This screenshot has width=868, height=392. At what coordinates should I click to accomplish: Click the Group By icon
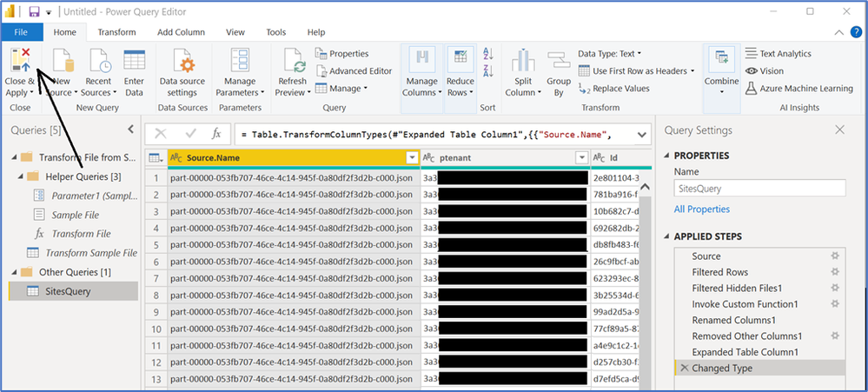(x=559, y=60)
